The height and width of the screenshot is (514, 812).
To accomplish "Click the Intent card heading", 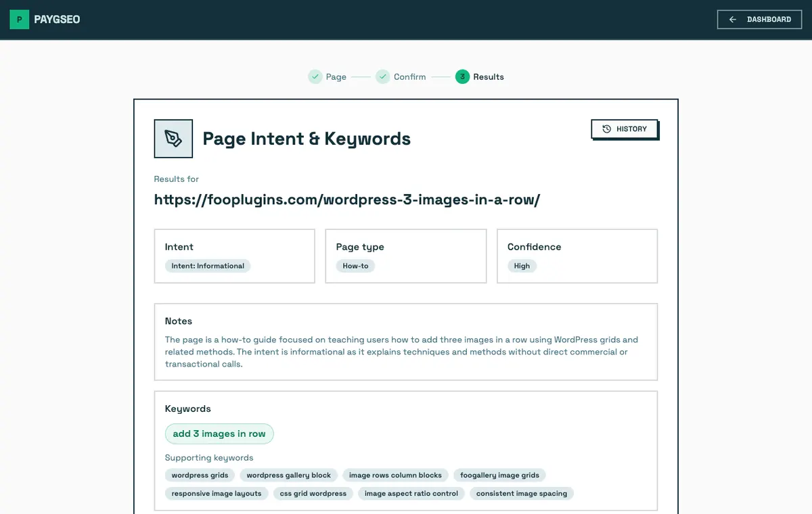I will pos(179,247).
